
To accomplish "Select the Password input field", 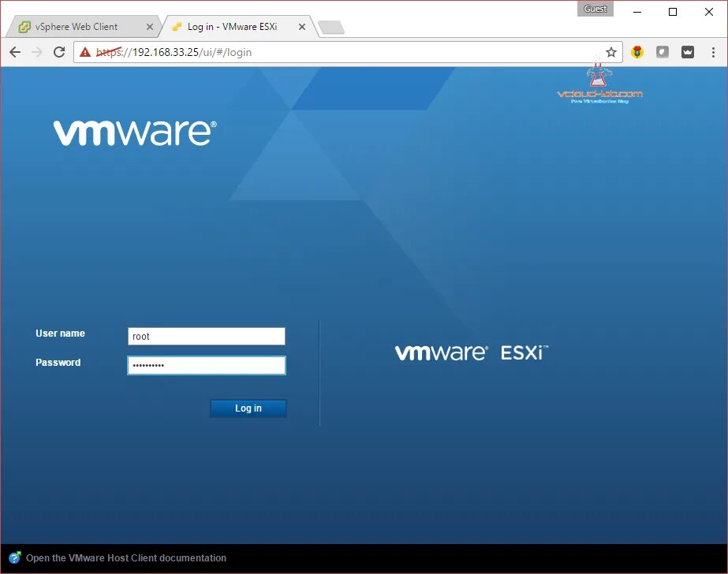I will point(206,364).
